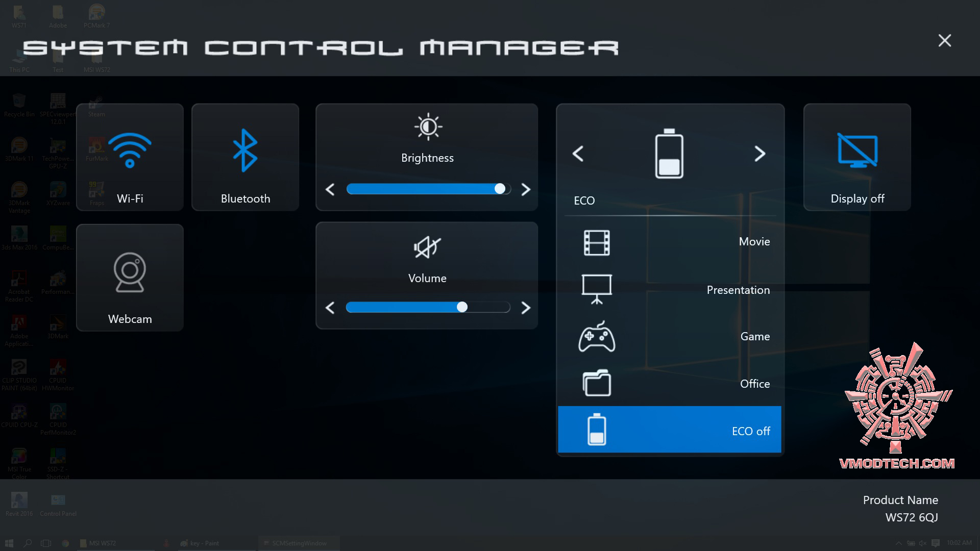Switch to previous ECO mode chevron
The height and width of the screenshot is (551, 980).
tap(578, 154)
